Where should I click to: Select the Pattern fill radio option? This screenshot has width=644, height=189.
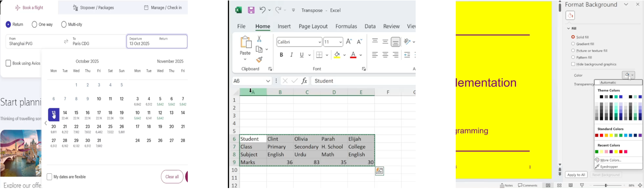point(573,58)
